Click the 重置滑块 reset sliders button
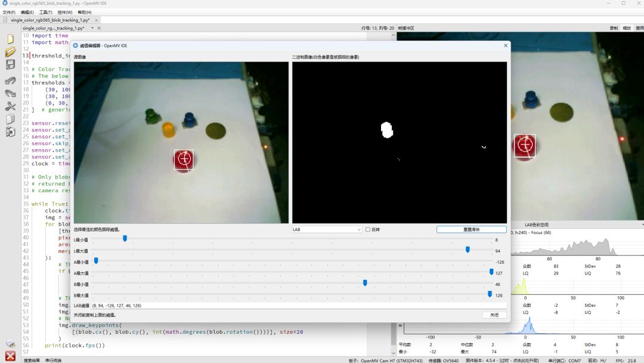 [471, 229]
